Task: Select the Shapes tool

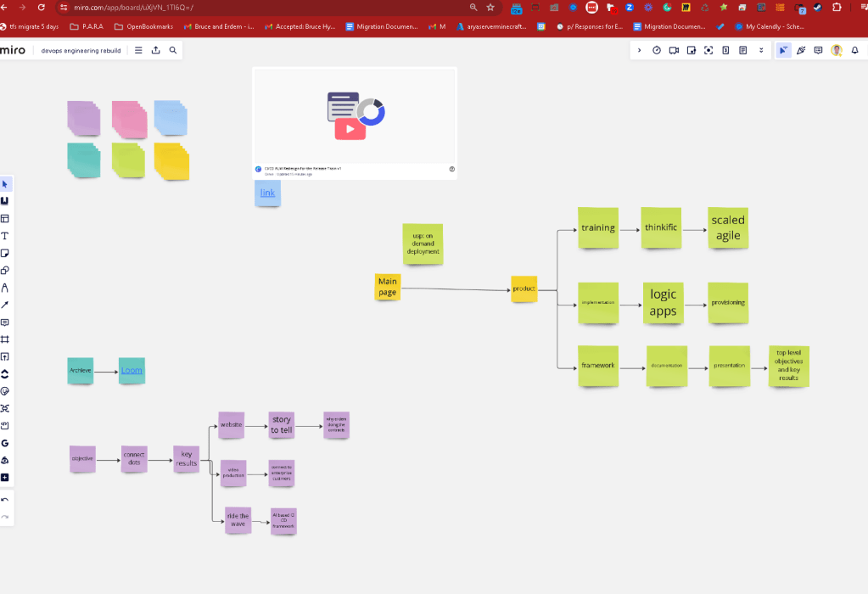Action: click(x=5, y=270)
